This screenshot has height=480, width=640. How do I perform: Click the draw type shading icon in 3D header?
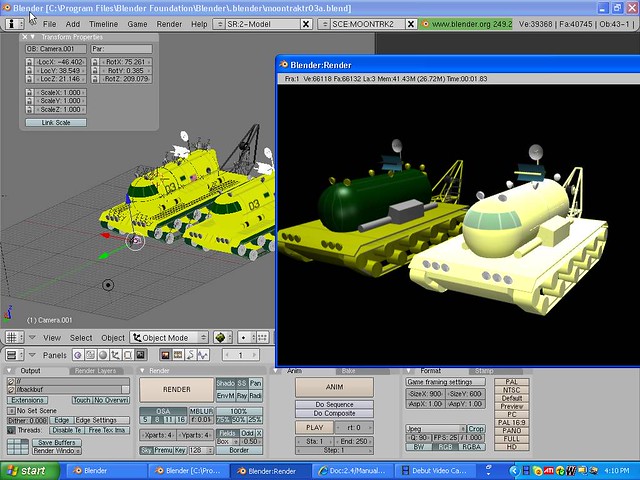[x=221, y=338]
